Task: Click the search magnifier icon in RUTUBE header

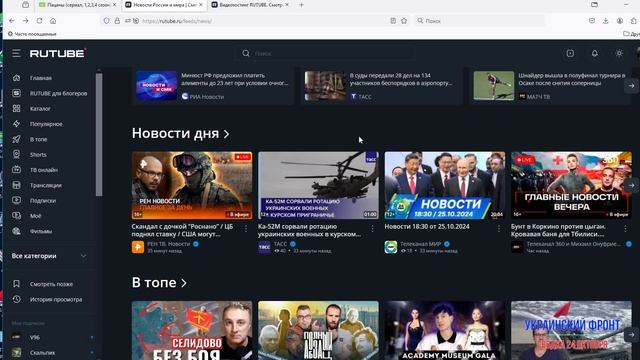Action: 246,53
